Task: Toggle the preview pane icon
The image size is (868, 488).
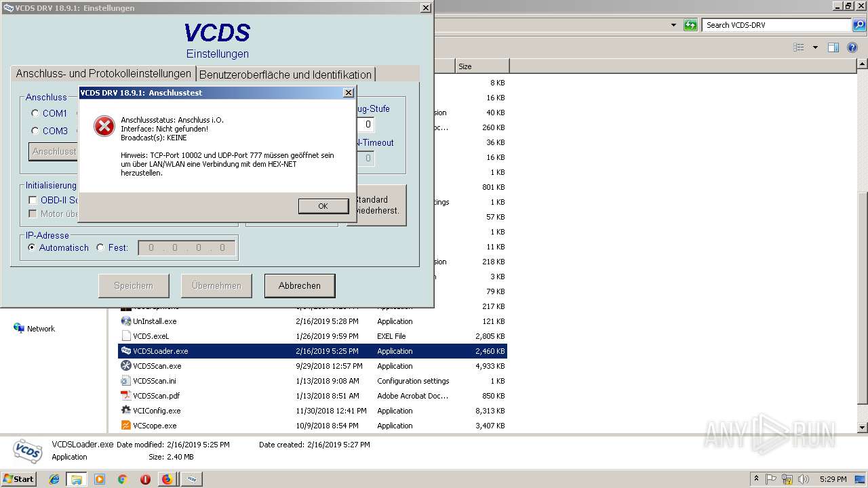Action: coord(833,47)
